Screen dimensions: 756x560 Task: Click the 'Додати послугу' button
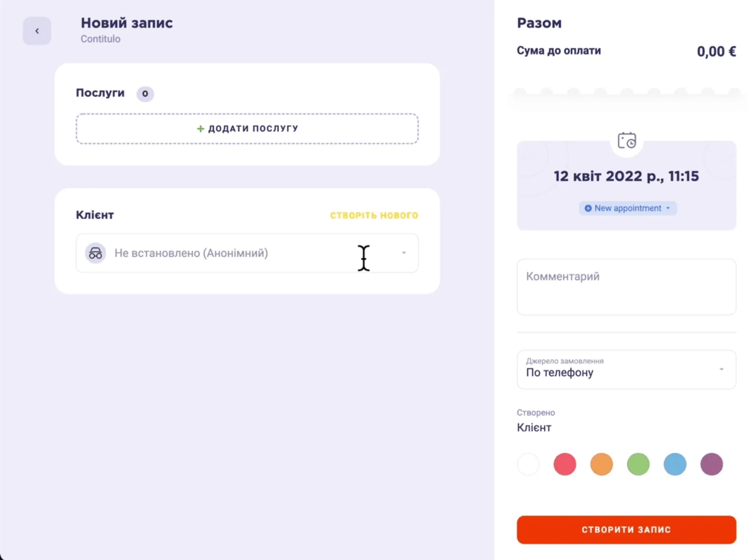[x=247, y=129]
